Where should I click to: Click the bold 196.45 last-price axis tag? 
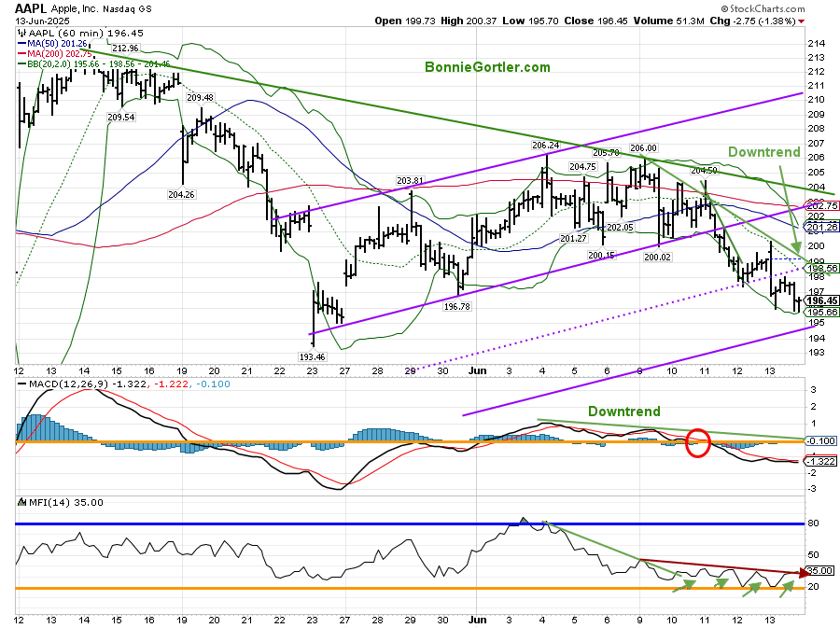coord(821,300)
